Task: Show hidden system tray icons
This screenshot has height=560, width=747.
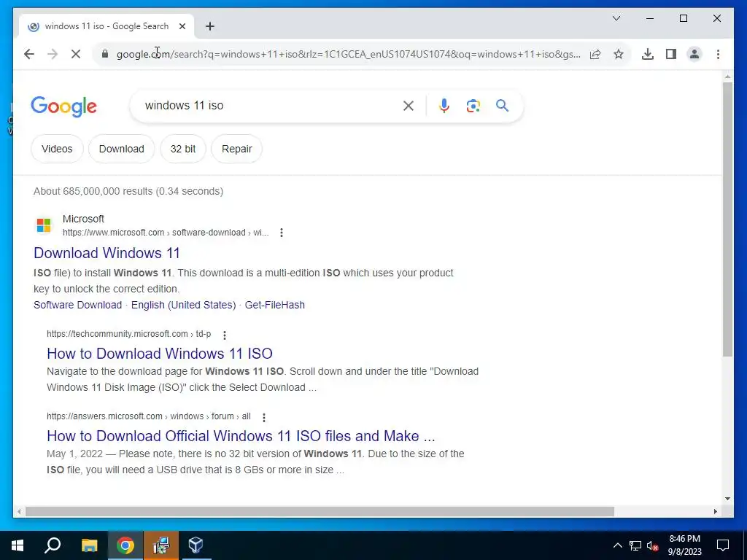Action: click(x=617, y=545)
